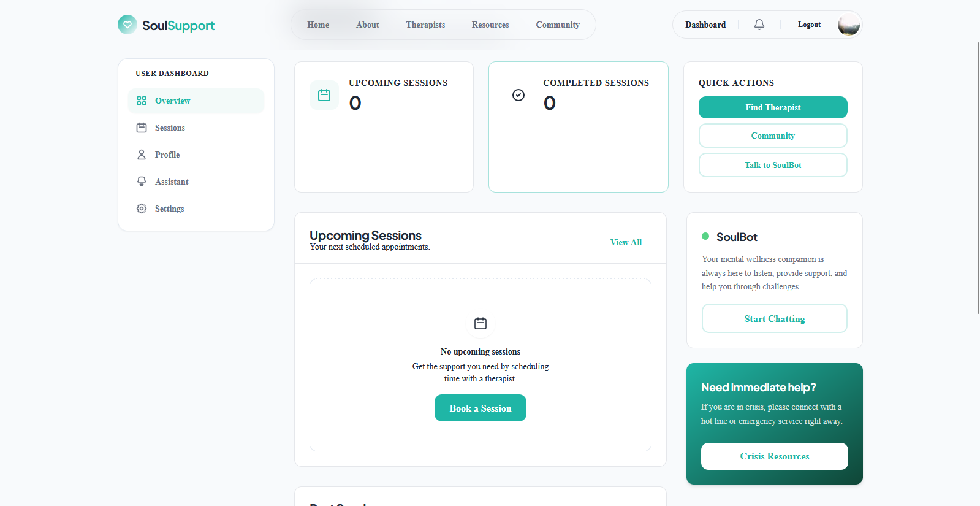Select Settings in the dashboard sidebar
The image size is (980, 506).
click(196, 209)
